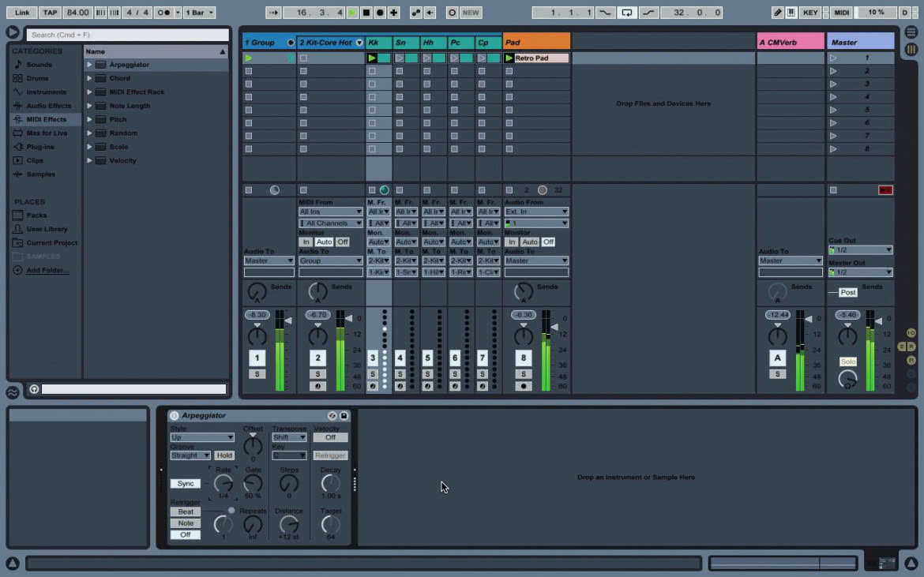Click the Session Record circle button

[452, 13]
